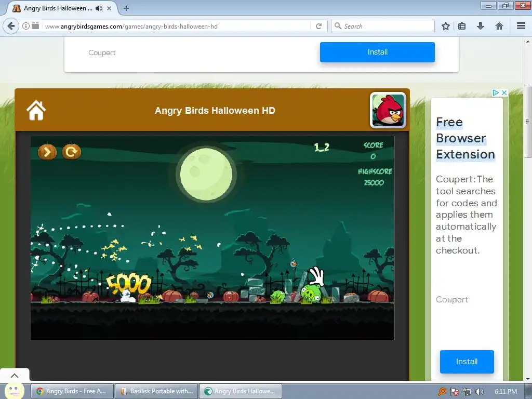
Task: Click the ad info triangle icon
Action: coord(496,92)
